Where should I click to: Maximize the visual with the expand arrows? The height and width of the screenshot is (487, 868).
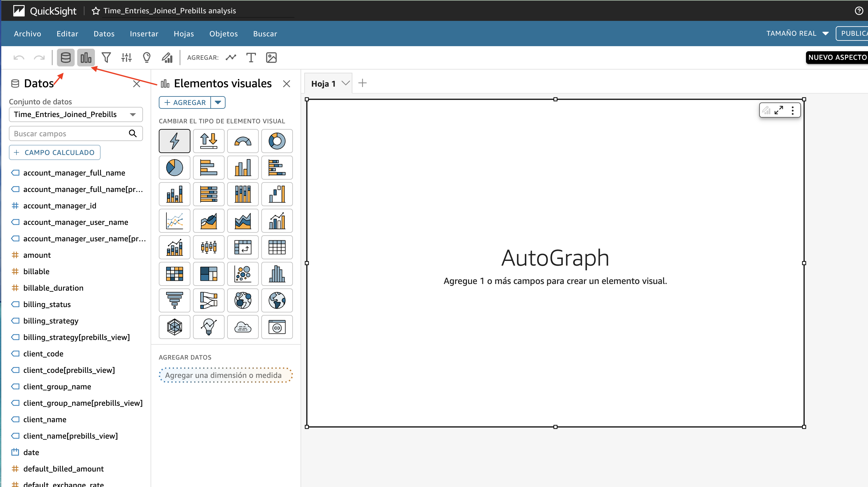pyautogui.click(x=779, y=110)
